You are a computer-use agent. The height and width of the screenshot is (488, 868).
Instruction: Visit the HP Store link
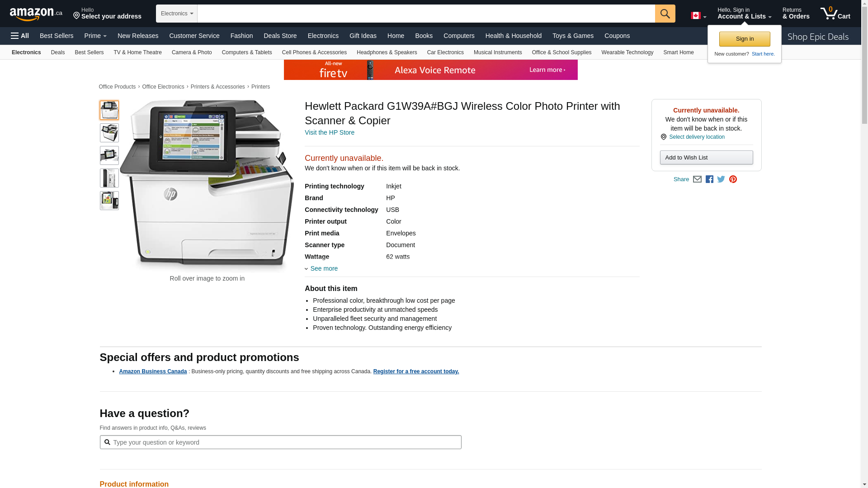click(329, 132)
